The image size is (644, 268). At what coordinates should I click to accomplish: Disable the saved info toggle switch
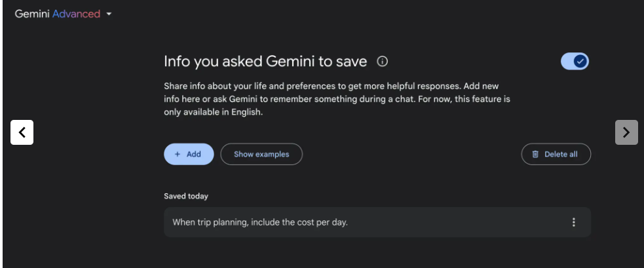pos(575,62)
